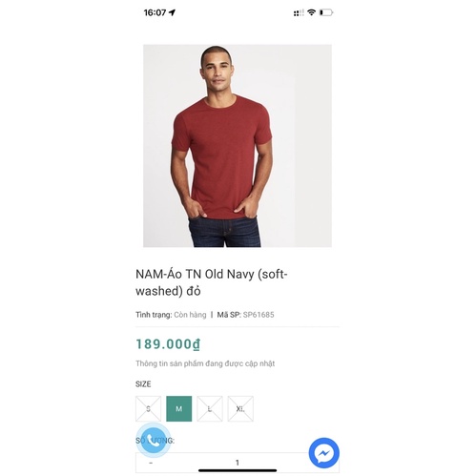
Task: Select size M option
Action: pyautogui.click(x=179, y=408)
